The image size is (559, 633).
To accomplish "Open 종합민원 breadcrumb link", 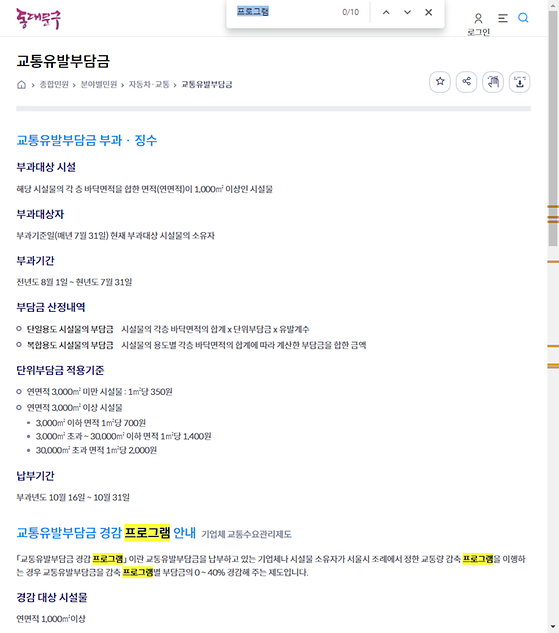I will tap(54, 84).
